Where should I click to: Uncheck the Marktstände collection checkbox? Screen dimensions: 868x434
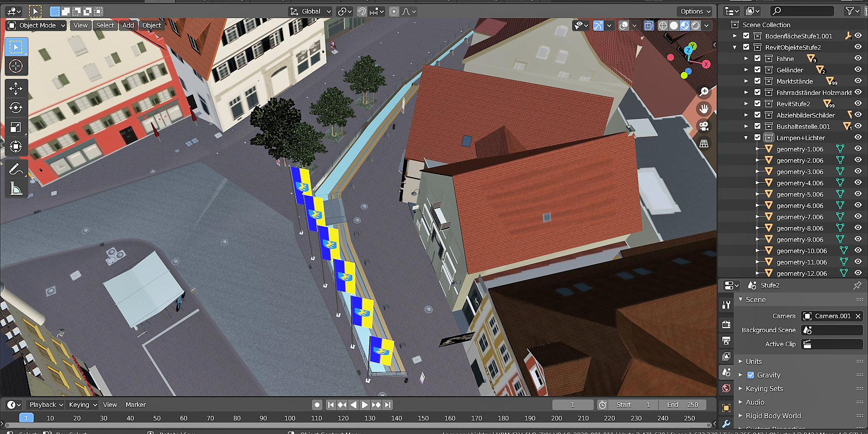click(757, 81)
